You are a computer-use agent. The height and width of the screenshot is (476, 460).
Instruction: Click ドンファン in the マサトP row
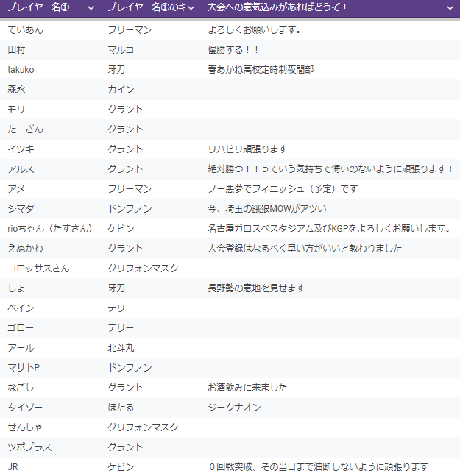[130, 368]
